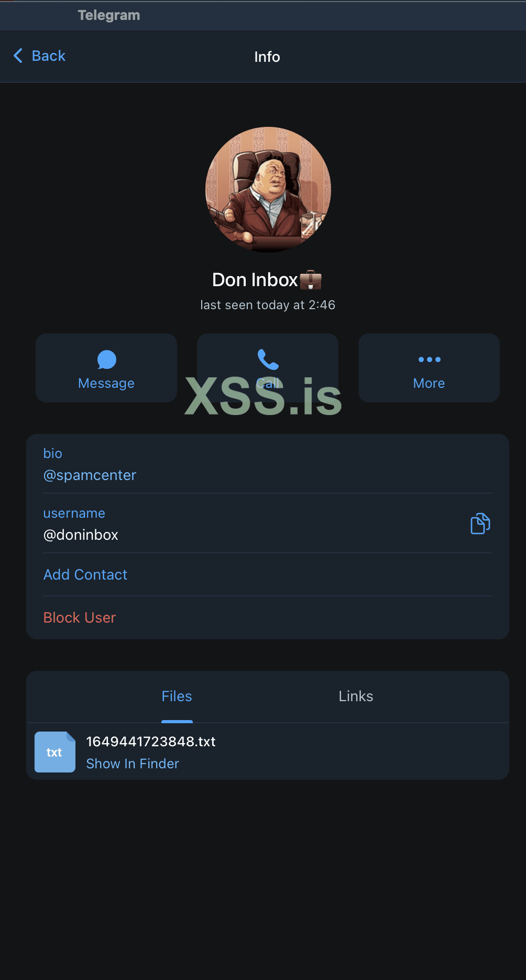This screenshot has width=526, height=980.
Task: Go Back to the previous screen
Action: pyautogui.click(x=48, y=56)
